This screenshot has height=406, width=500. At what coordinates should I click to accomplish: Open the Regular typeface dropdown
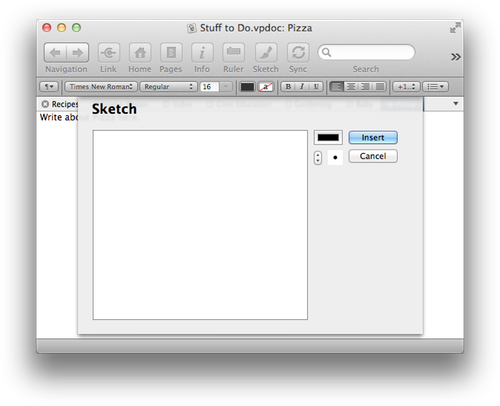tap(168, 87)
